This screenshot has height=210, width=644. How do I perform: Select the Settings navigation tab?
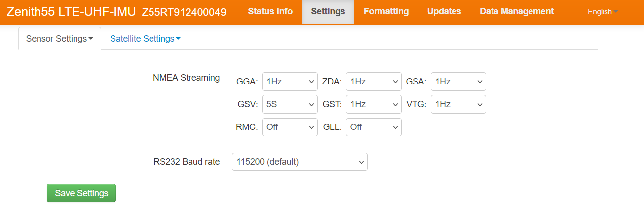point(328,11)
